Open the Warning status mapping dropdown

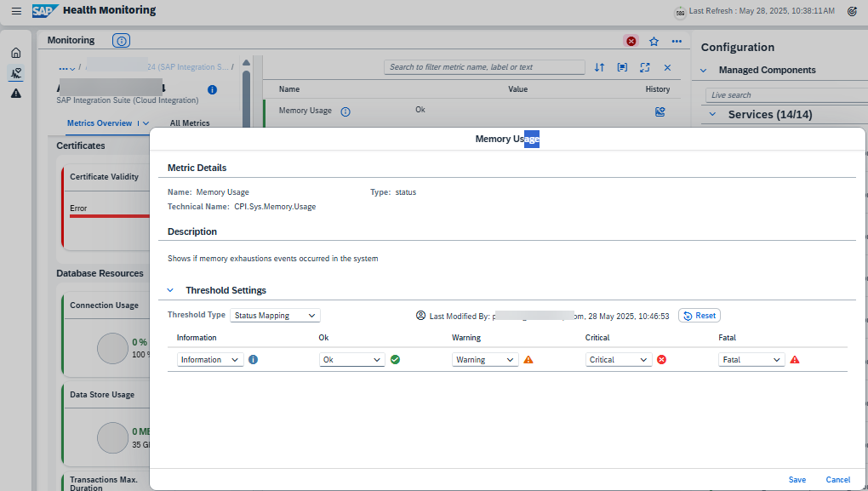[485, 360]
